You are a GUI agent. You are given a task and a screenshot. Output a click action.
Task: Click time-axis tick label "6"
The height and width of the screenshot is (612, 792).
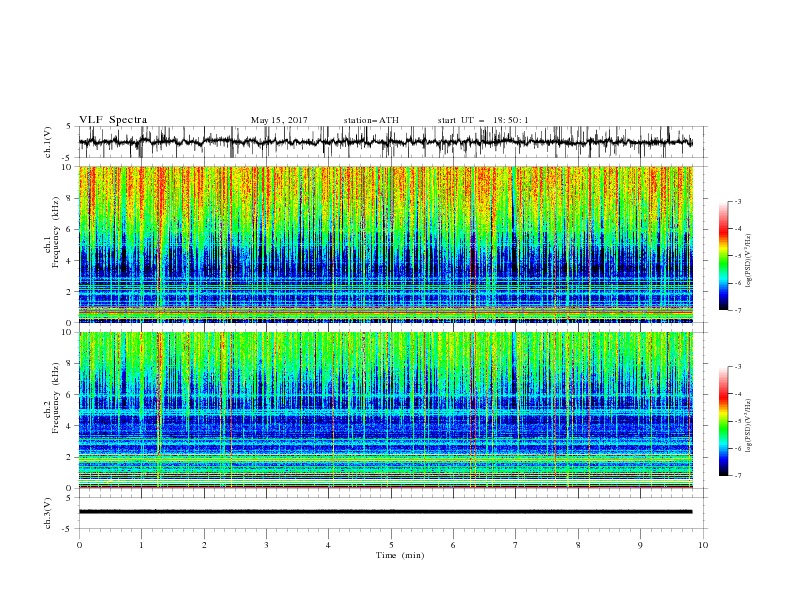pos(453,545)
